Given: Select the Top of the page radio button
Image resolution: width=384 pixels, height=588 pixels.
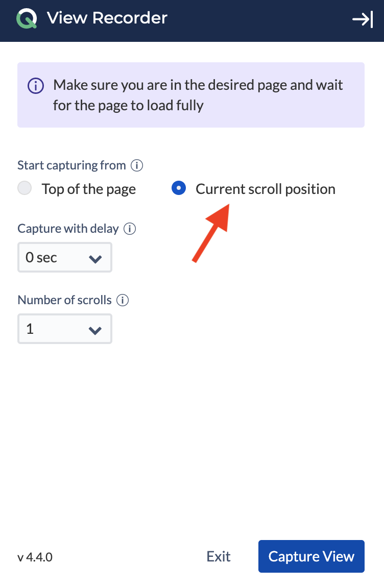Looking at the screenshot, I should point(25,188).
